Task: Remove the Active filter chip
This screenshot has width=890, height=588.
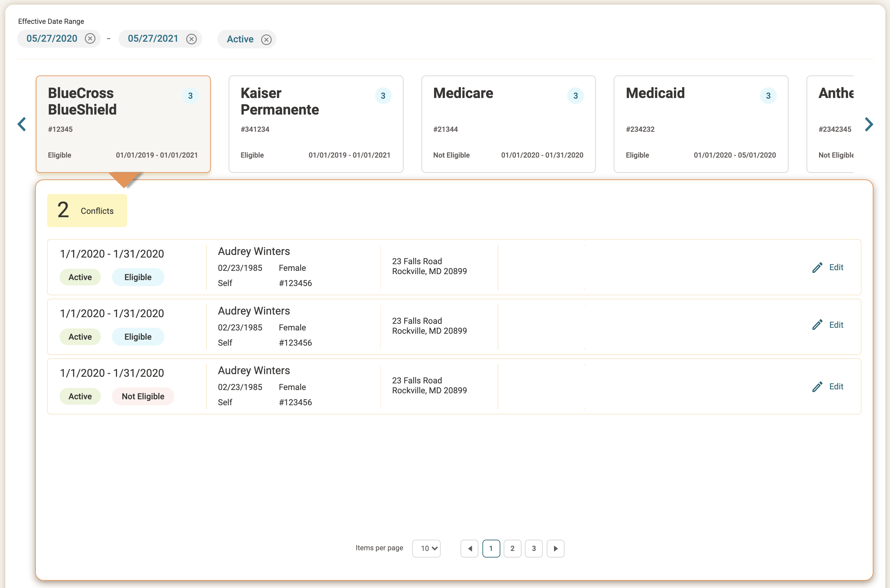Action: click(x=266, y=39)
